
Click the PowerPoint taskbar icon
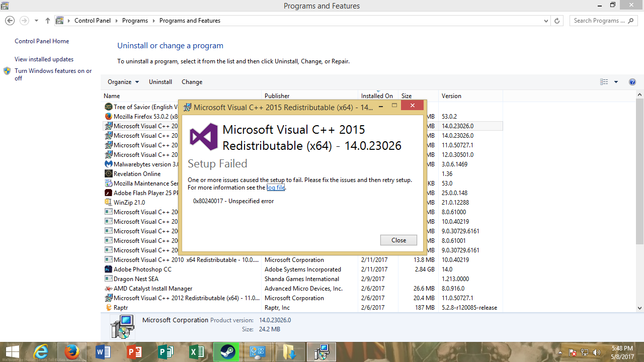[x=134, y=352]
